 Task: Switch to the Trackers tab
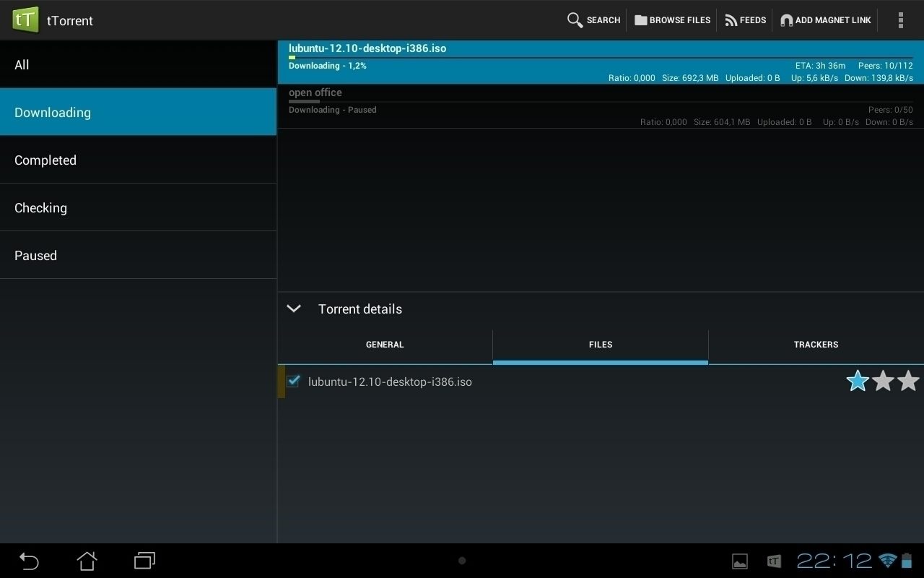pyautogui.click(x=816, y=345)
